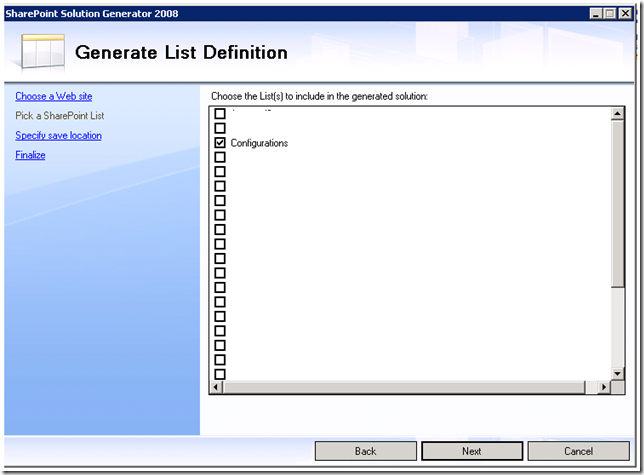This screenshot has height=475, width=644.
Task: Maximize the SharePoint Solution Generator window
Action: pyautogui.click(x=610, y=14)
